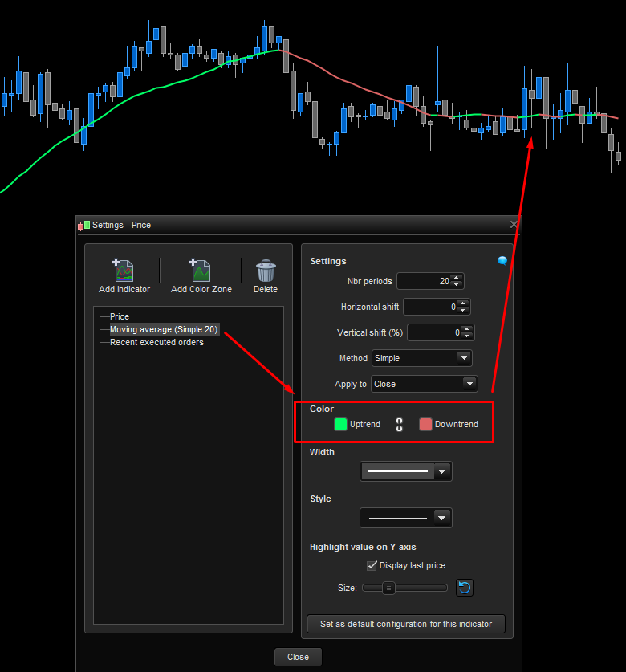Decrease Vertical shift percentage
This screenshot has width=626, height=672.
click(x=467, y=336)
